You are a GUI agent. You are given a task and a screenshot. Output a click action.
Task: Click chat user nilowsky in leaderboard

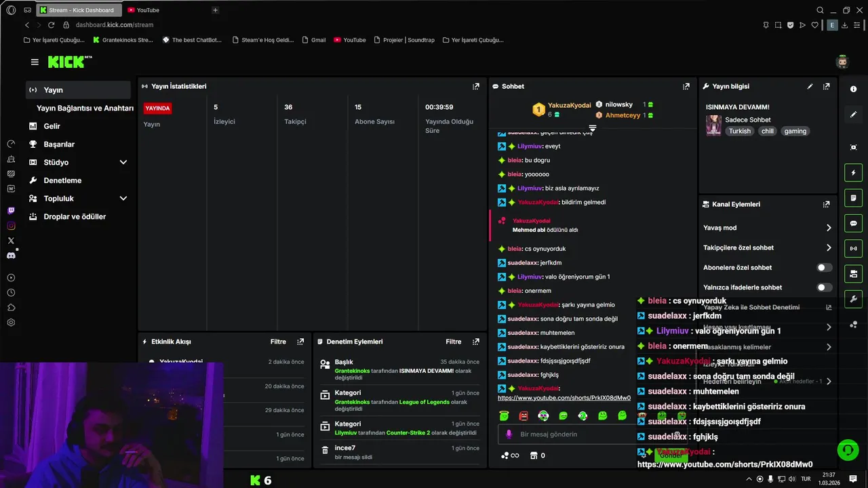click(x=618, y=104)
